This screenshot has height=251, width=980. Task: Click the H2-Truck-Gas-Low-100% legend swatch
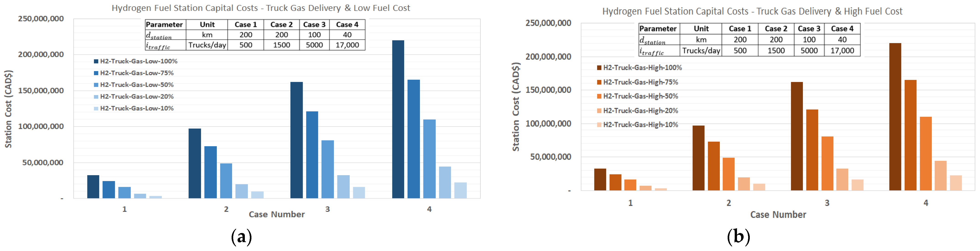(x=96, y=61)
